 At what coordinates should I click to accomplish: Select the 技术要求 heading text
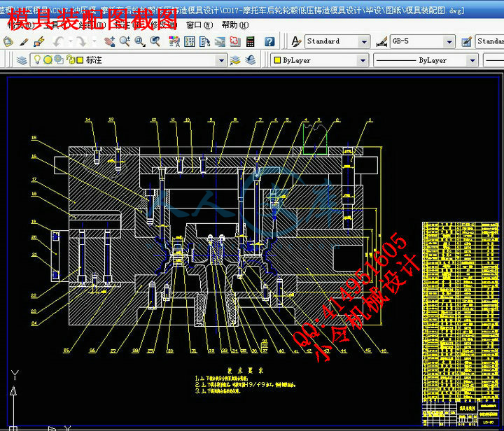click(x=245, y=370)
